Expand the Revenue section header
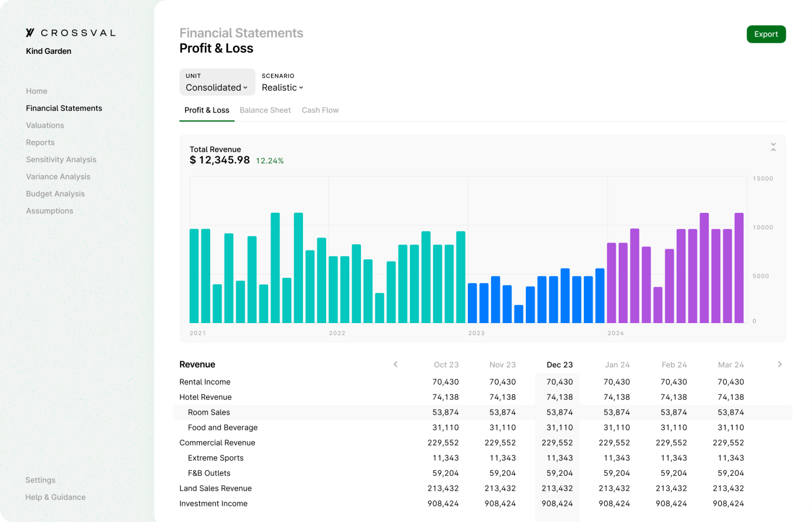This screenshot has width=812, height=522. (x=197, y=364)
